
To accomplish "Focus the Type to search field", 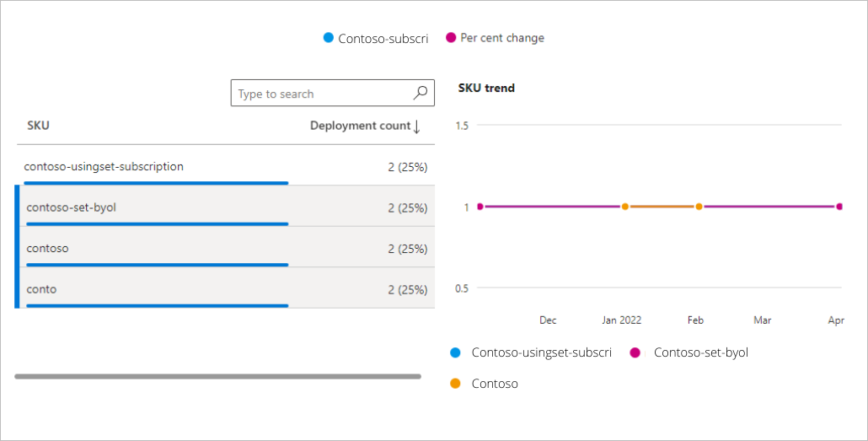I will pyautogui.click(x=320, y=94).
